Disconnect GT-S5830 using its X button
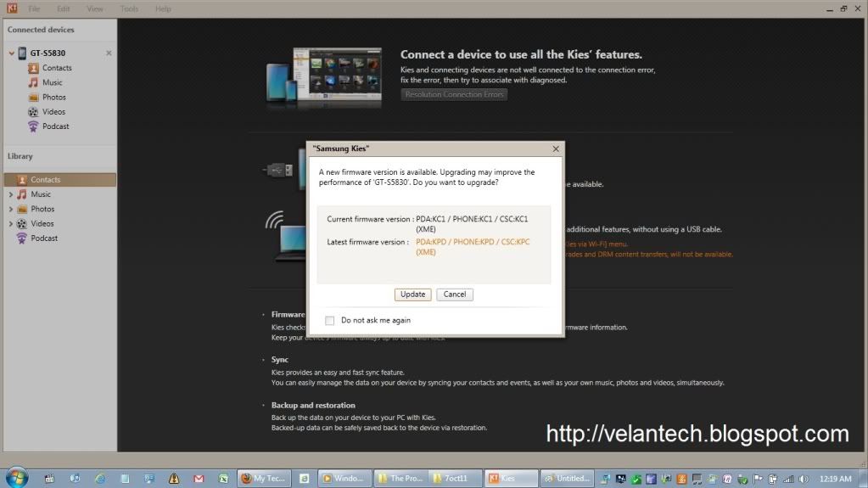868x488 pixels. click(109, 53)
